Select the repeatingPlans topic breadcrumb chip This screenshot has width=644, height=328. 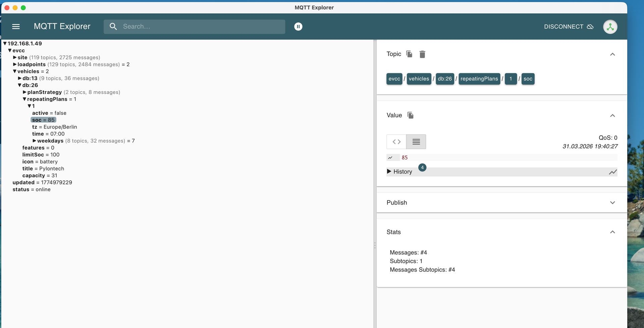click(x=479, y=79)
